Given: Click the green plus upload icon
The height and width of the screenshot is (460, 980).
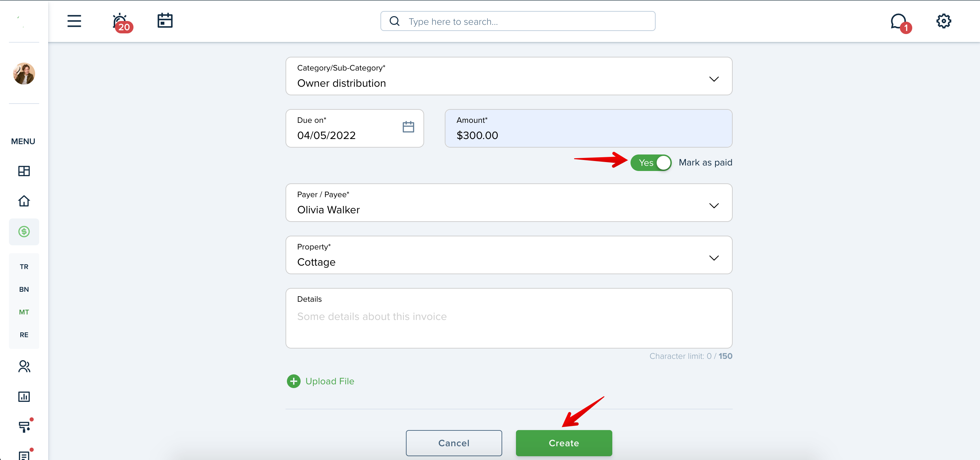Looking at the screenshot, I should (293, 381).
